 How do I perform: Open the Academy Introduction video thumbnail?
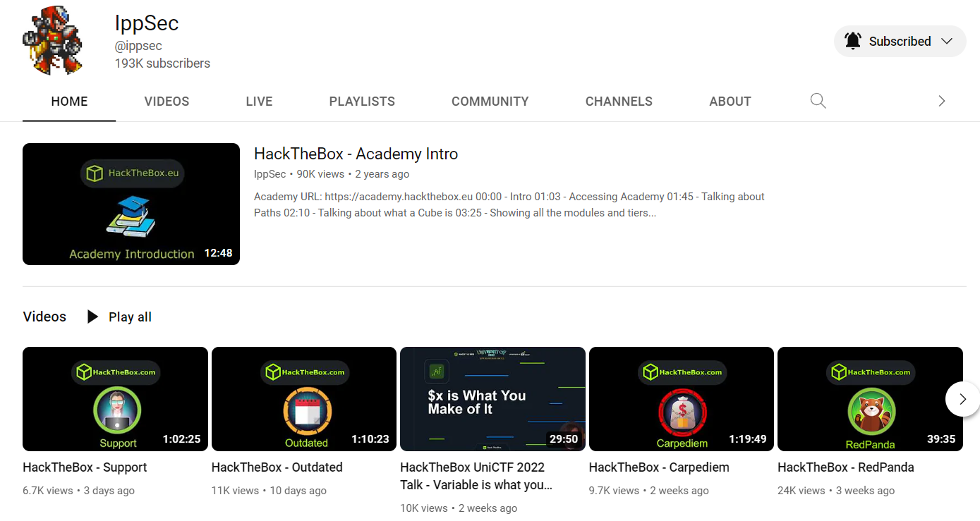[131, 204]
